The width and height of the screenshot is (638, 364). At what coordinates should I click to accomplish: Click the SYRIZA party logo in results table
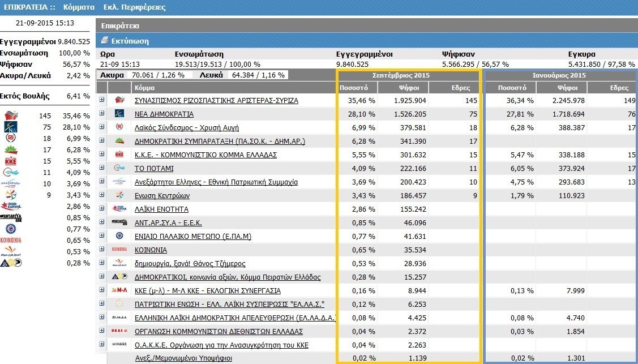(120, 100)
